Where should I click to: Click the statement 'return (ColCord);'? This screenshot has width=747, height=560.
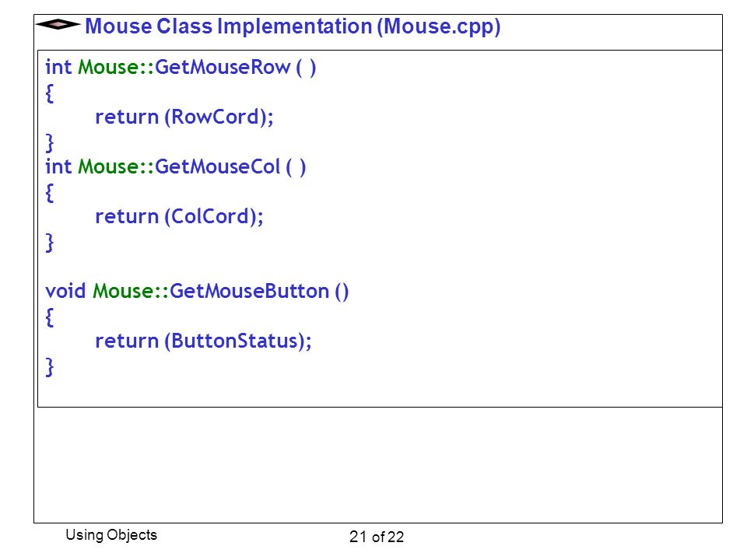pos(179,217)
